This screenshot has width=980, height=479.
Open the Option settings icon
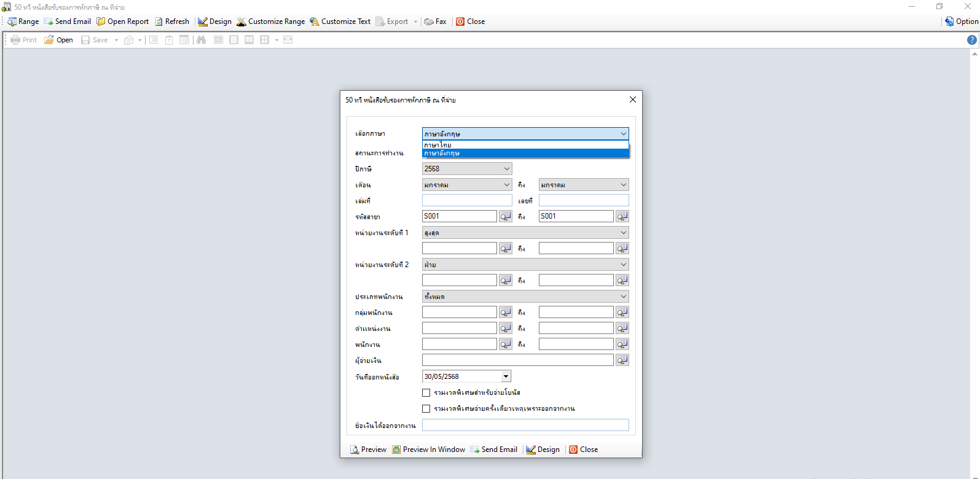(x=950, y=21)
